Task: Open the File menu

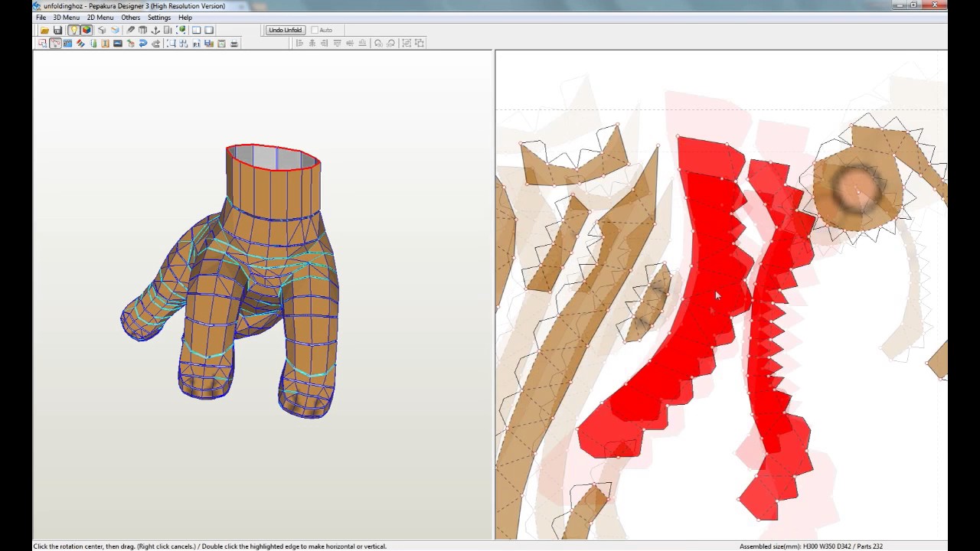Action: (x=41, y=18)
